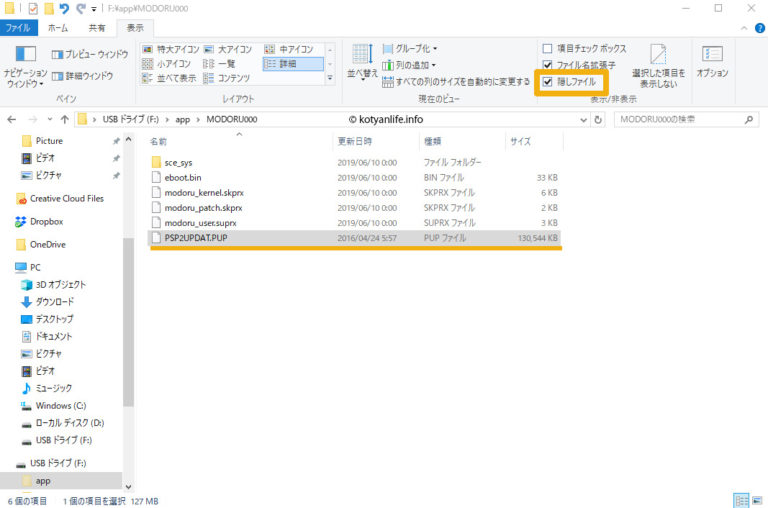Screen dimensions: 768x508
Task: Select the PSP2UPDAT.PUP file
Action: pos(196,238)
